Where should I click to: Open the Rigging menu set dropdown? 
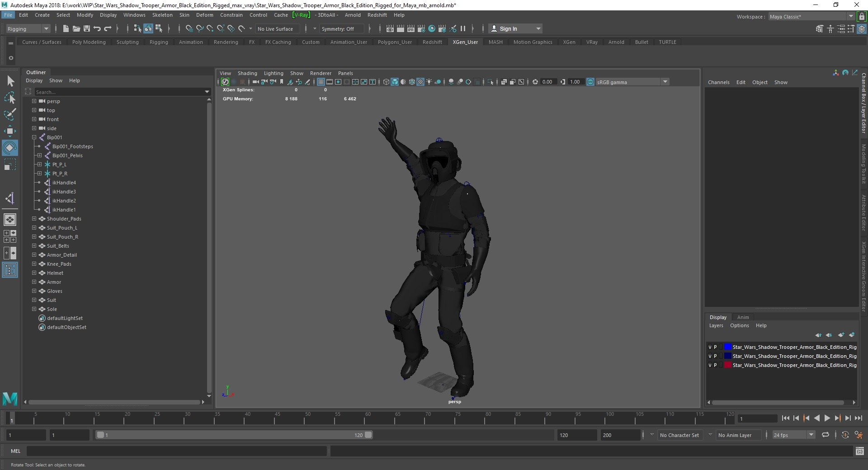coord(28,28)
